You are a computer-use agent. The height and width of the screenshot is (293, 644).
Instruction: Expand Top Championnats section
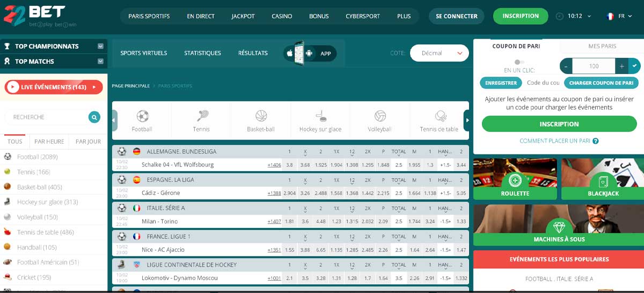coord(100,46)
